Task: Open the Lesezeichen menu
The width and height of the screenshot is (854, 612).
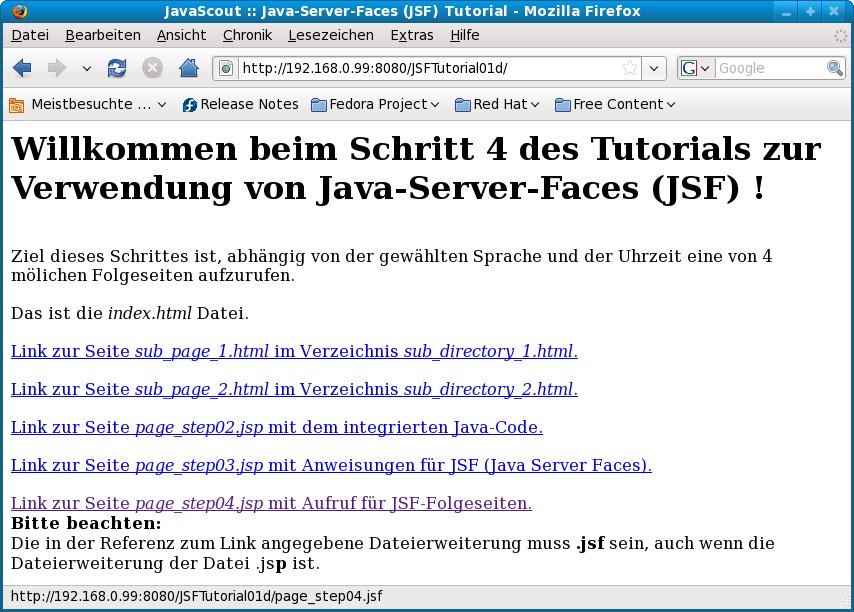Action: point(330,35)
